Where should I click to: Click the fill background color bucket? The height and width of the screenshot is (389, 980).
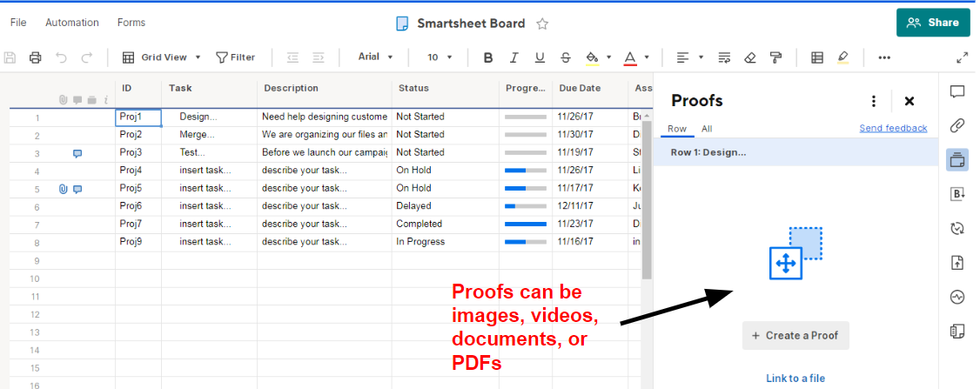592,57
